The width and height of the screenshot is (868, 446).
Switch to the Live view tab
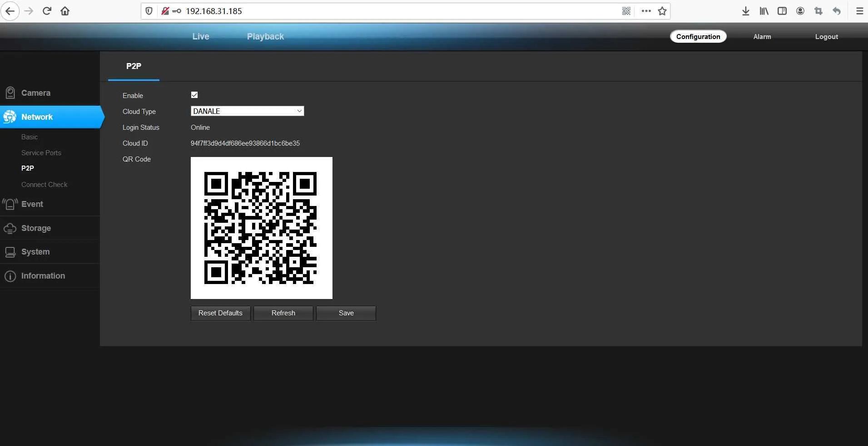click(201, 36)
